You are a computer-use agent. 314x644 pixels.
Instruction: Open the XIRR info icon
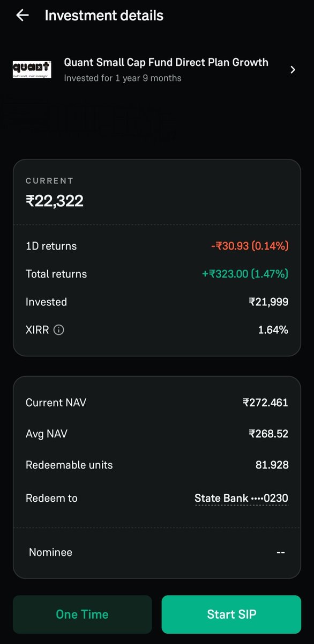point(59,330)
